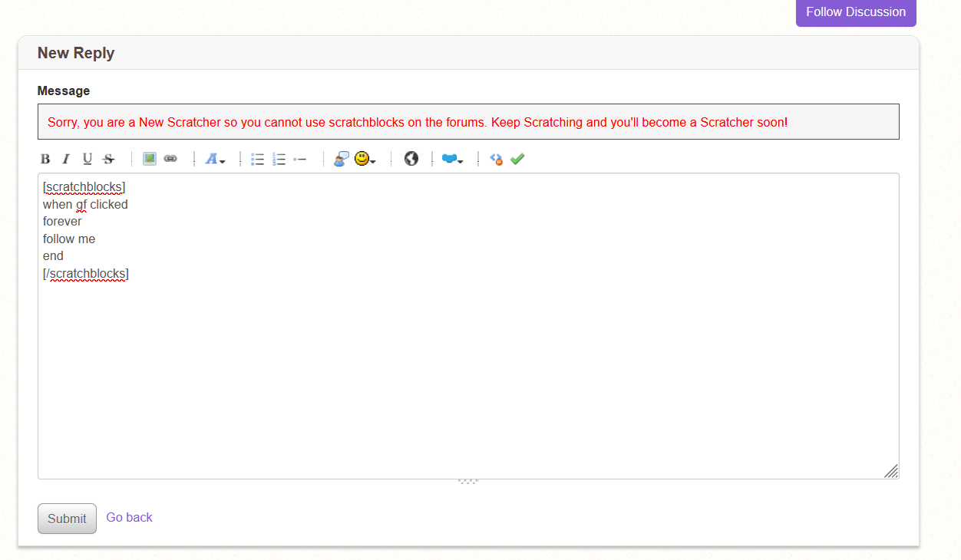Click the Follow Discussion button
The height and width of the screenshot is (560, 961).
click(856, 12)
